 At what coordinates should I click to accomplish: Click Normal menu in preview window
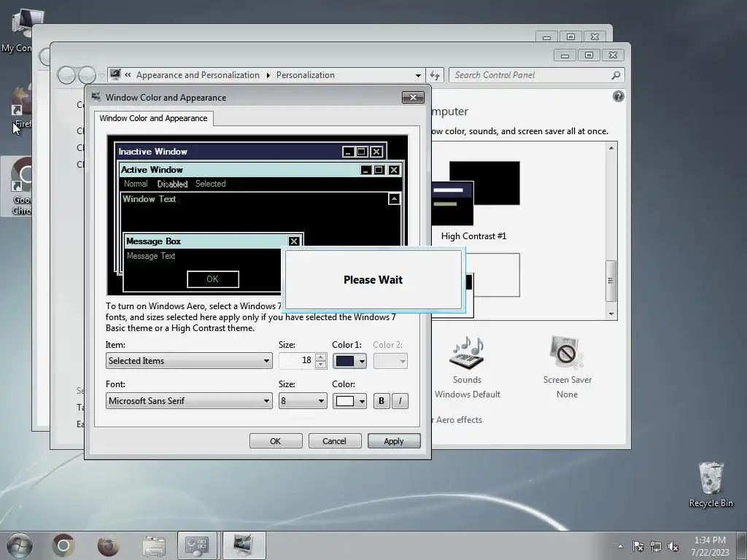coord(136,184)
